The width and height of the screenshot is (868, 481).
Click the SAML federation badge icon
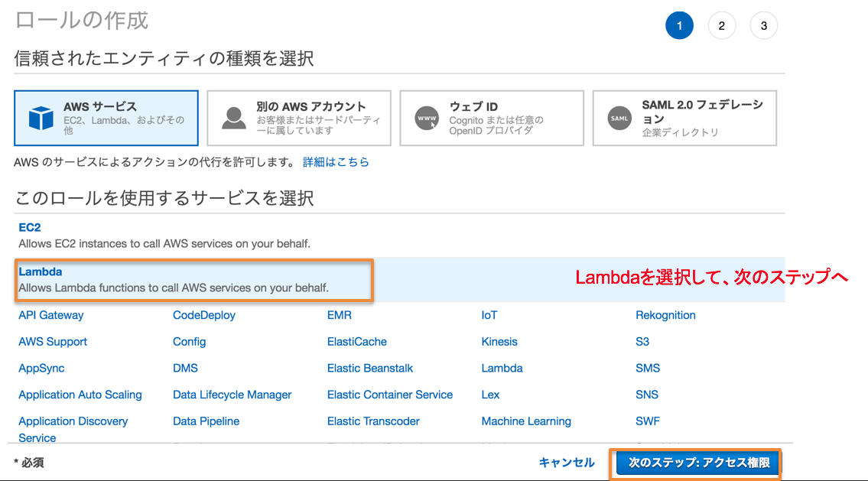click(619, 118)
